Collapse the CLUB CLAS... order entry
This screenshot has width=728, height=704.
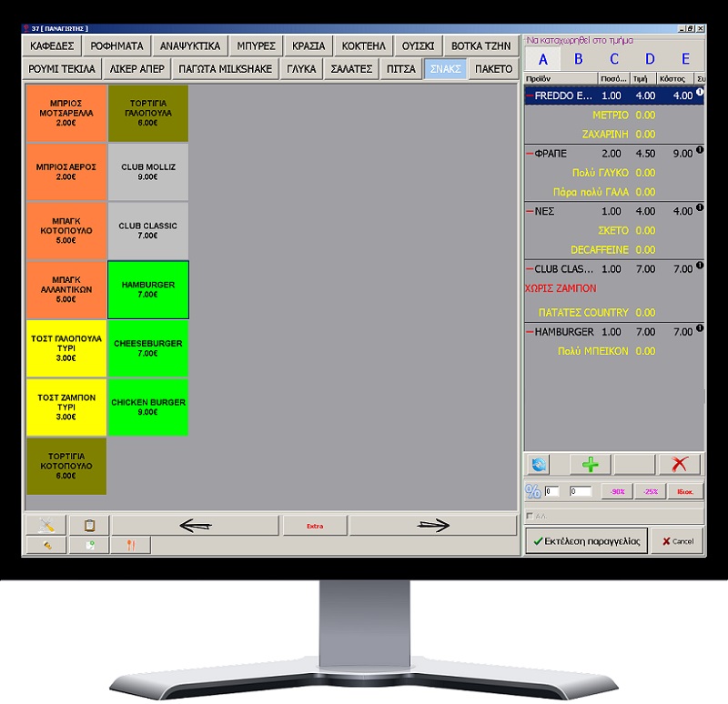[x=530, y=269]
